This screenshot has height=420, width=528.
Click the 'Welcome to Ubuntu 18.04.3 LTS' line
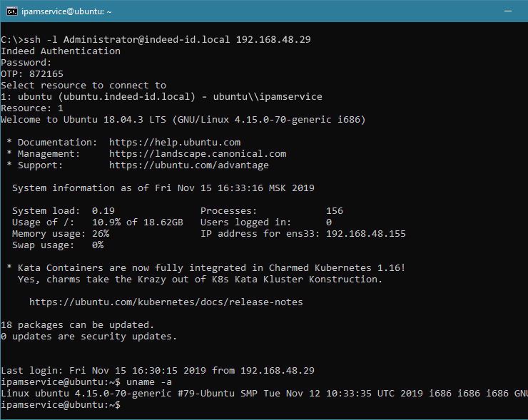pos(183,120)
